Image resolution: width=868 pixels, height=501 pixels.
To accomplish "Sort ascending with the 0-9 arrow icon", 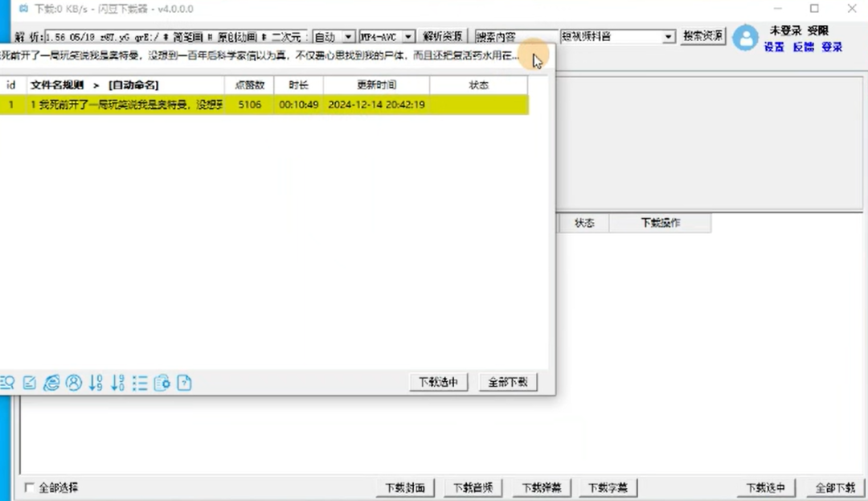I will click(x=96, y=383).
